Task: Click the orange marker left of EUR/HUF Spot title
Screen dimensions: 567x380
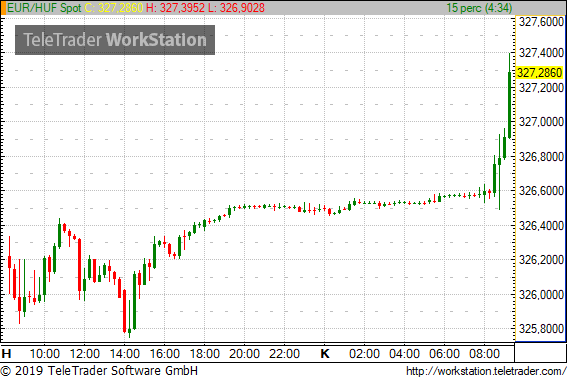Action: tap(4, 8)
